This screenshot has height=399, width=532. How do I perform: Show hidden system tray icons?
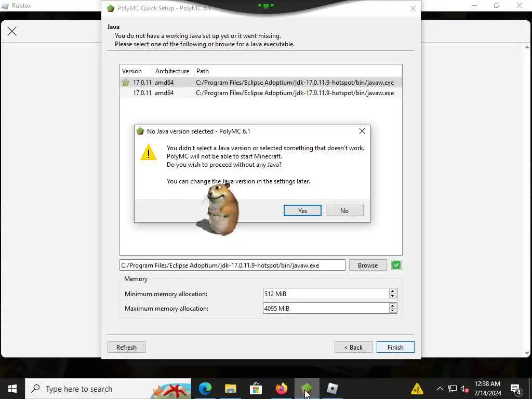click(x=440, y=389)
